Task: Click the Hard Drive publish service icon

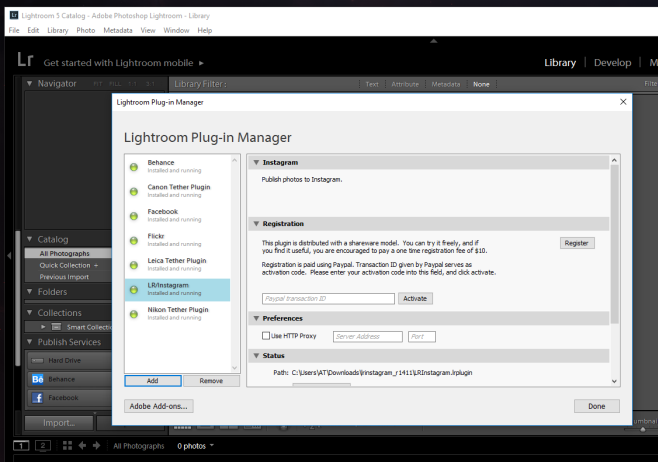Action: [37, 361]
